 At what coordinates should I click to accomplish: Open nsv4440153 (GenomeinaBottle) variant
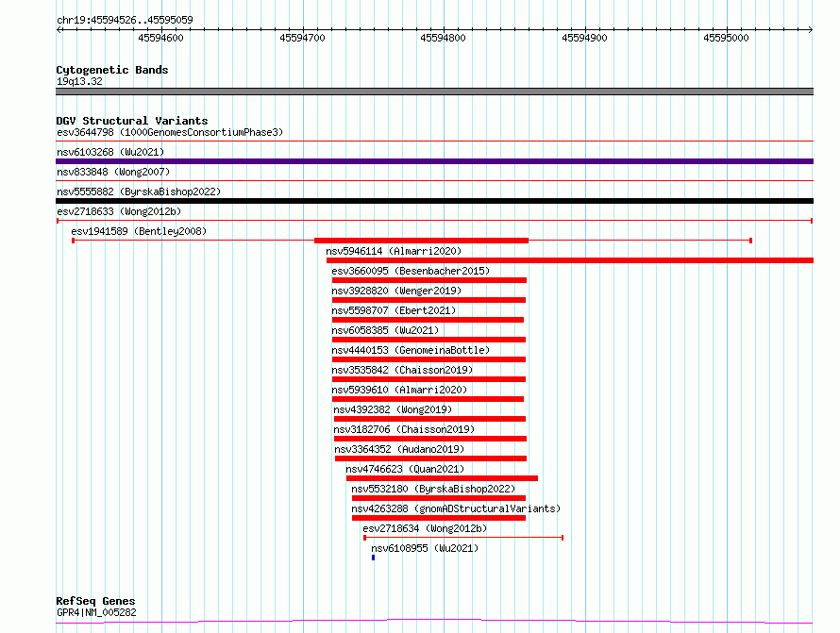point(411,350)
